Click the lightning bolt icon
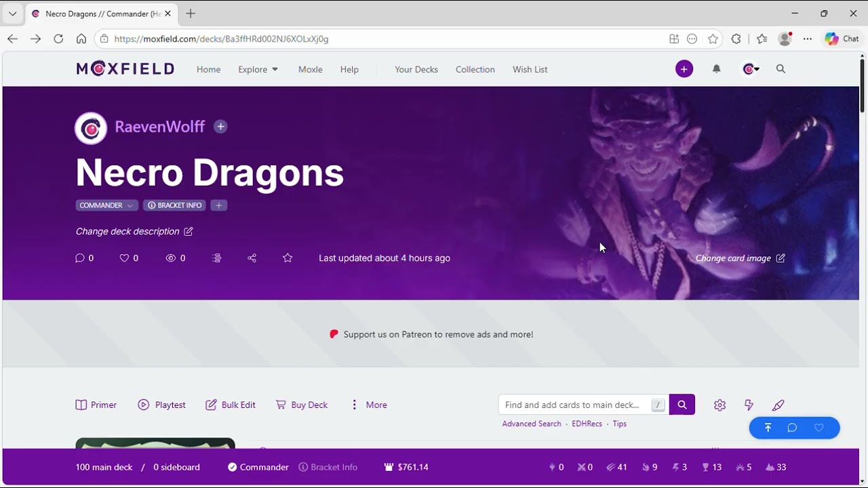This screenshot has width=868, height=488. tap(749, 405)
